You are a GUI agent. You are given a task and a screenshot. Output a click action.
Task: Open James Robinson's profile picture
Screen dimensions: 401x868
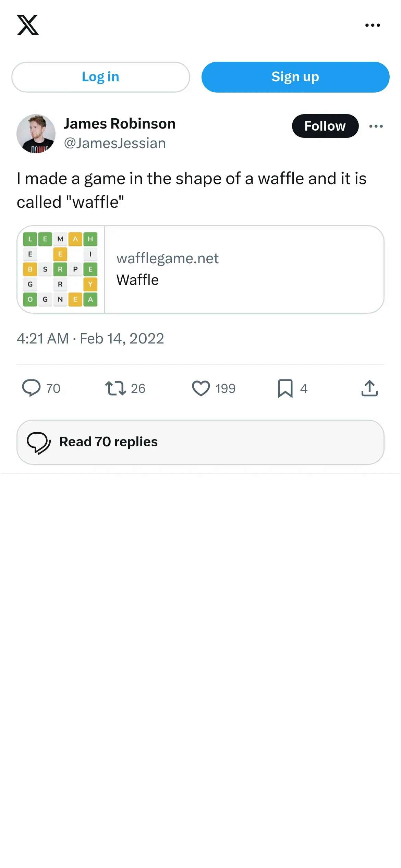pos(36,134)
